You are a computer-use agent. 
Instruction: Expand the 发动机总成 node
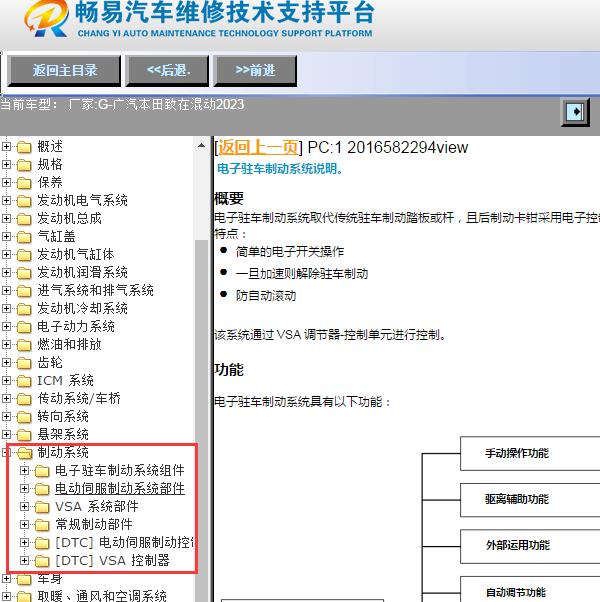click(6, 218)
